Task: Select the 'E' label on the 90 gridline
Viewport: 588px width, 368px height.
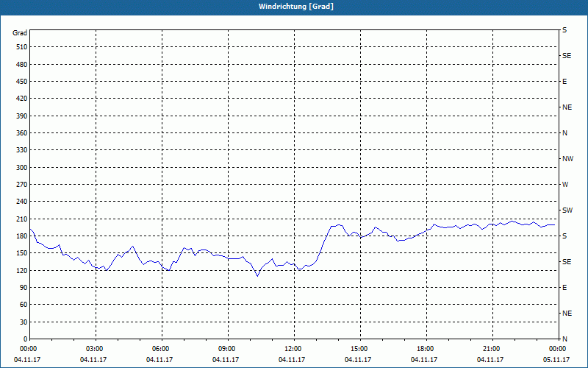Action: click(564, 288)
